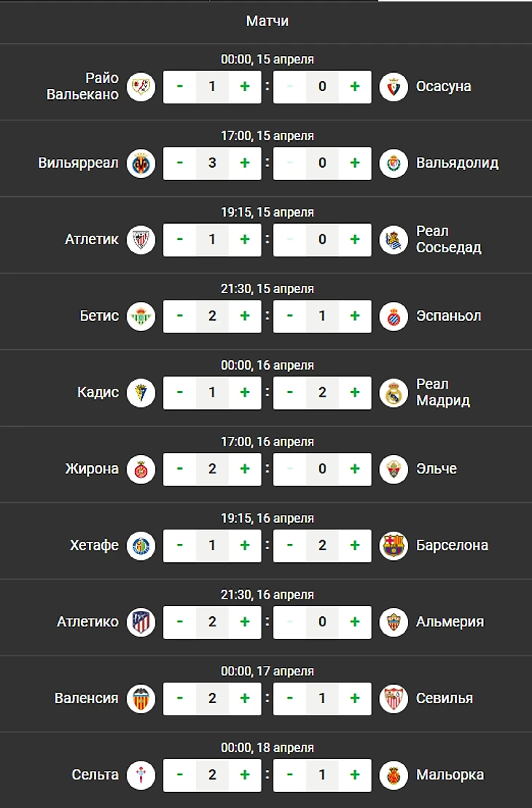
Task: Click the Матчи header
Action: [267, 21]
